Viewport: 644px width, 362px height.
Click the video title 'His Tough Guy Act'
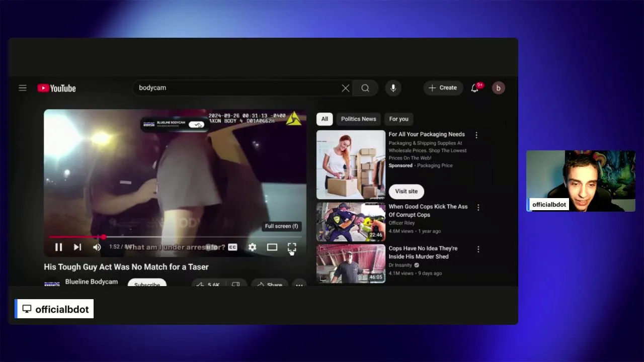tap(126, 267)
